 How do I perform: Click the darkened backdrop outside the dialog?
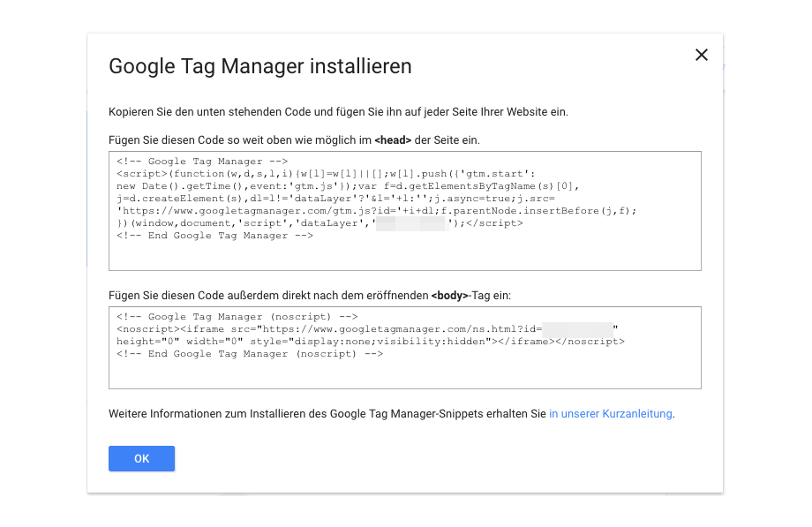[x=42, y=265]
